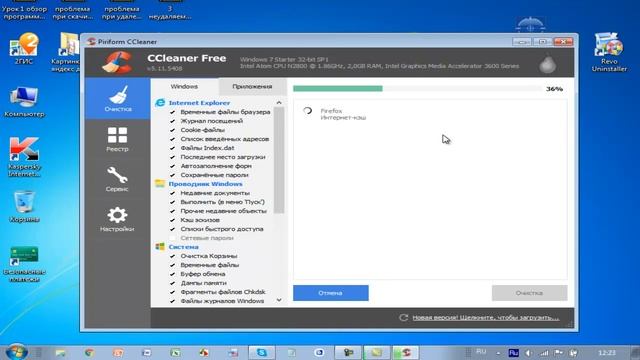Image resolution: width=640 pixels, height=360 pixels.
Task: Click the Отмена (Cancel) button
Action: click(x=331, y=293)
